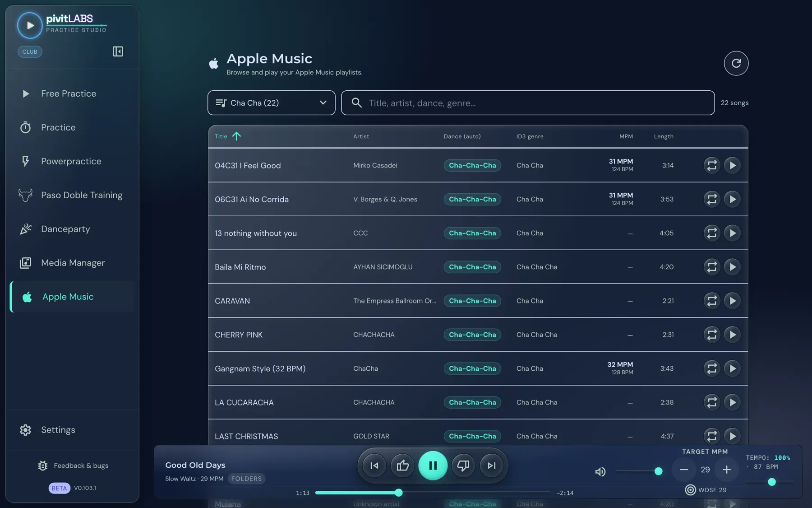Click 32 MPM value for Gangnam Style
812x508 pixels.
(x=620, y=364)
